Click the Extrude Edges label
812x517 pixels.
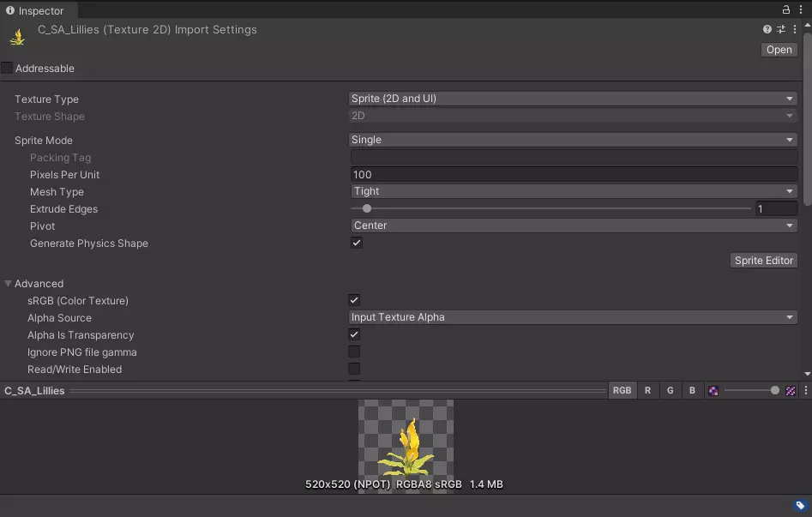63,208
